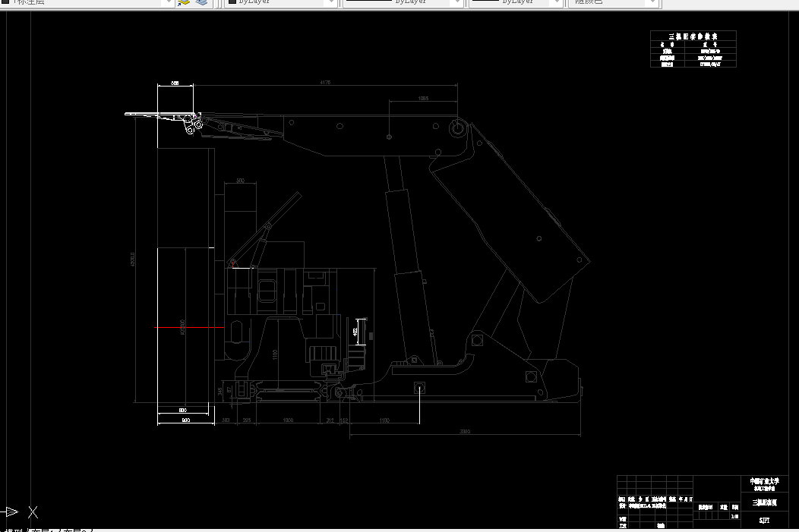The width and height of the screenshot is (799, 532).
Task: Click the blue layer stack icon
Action: [x=201, y=2]
